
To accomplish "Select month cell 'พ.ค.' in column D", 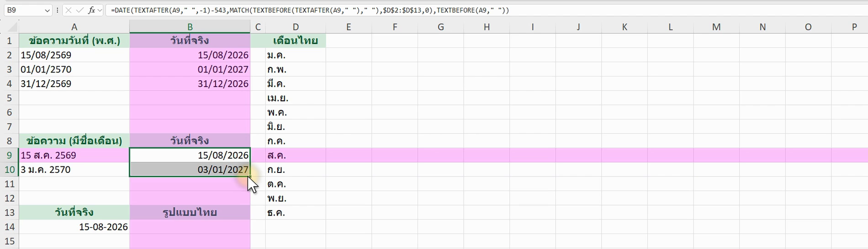I will coord(296,112).
